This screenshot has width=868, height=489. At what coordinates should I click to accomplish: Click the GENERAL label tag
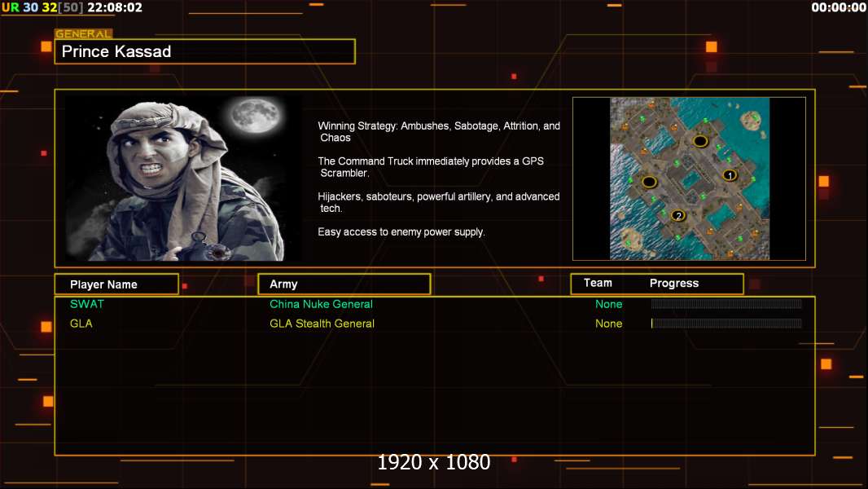(x=84, y=33)
